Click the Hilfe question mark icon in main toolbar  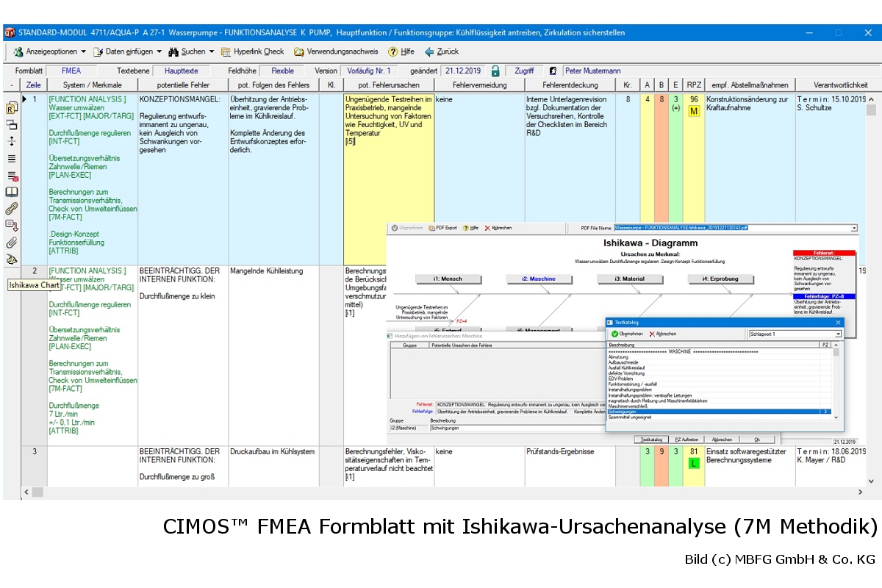tap(393, 51)
